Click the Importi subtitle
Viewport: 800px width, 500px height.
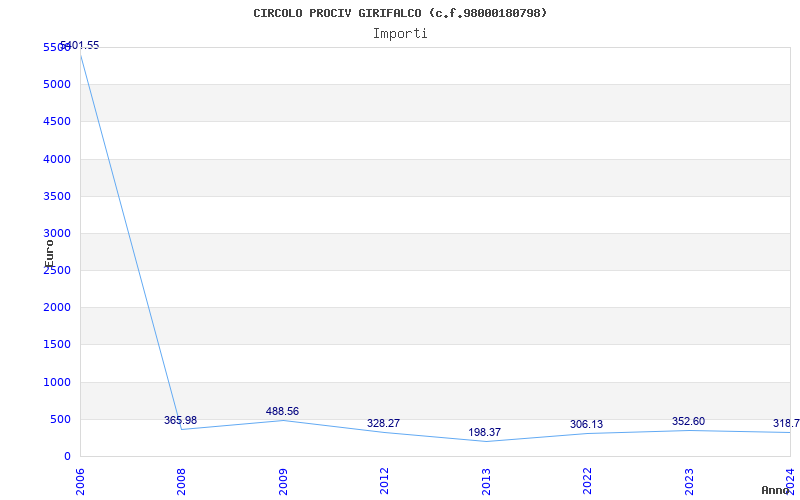coord(400,34)
